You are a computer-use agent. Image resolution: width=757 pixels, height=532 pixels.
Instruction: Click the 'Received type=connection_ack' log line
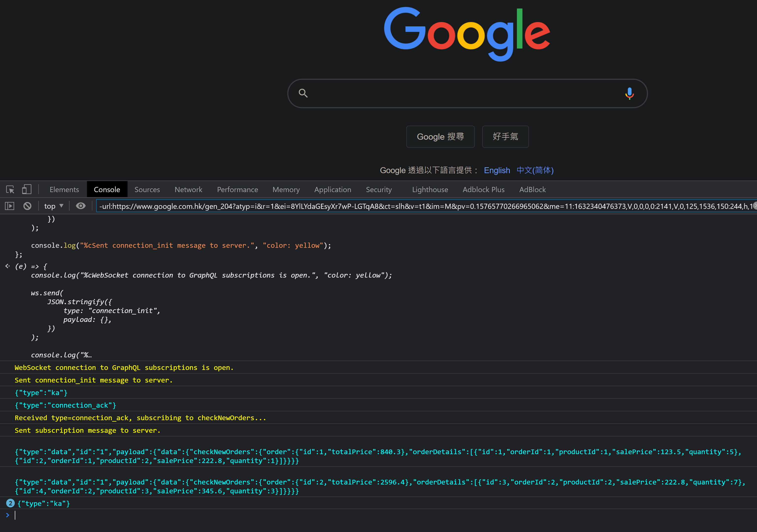[x=140, y=417]
